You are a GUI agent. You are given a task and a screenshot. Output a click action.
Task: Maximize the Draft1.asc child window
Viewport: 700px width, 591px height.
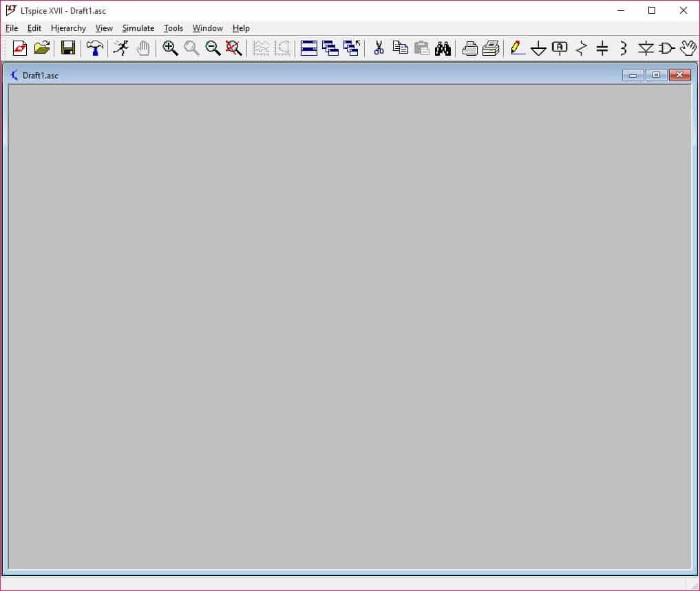pyautogui.click(x=656, y=75)
